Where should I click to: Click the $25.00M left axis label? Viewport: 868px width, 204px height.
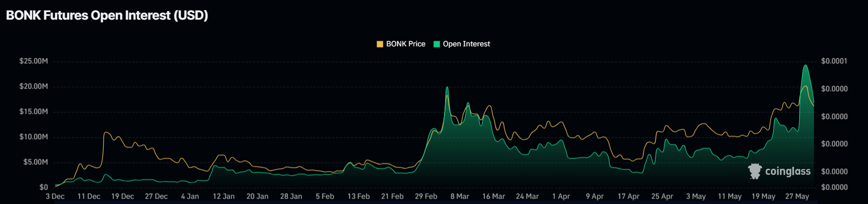[34, 61]
